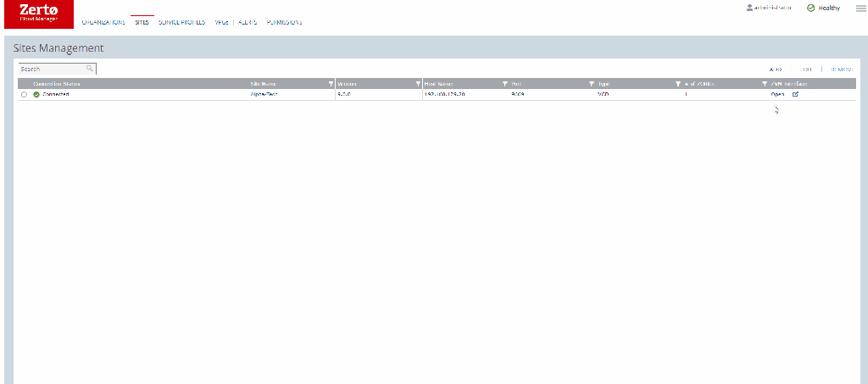
Task: Click the administrator user icon
Action: pos(749,8)
